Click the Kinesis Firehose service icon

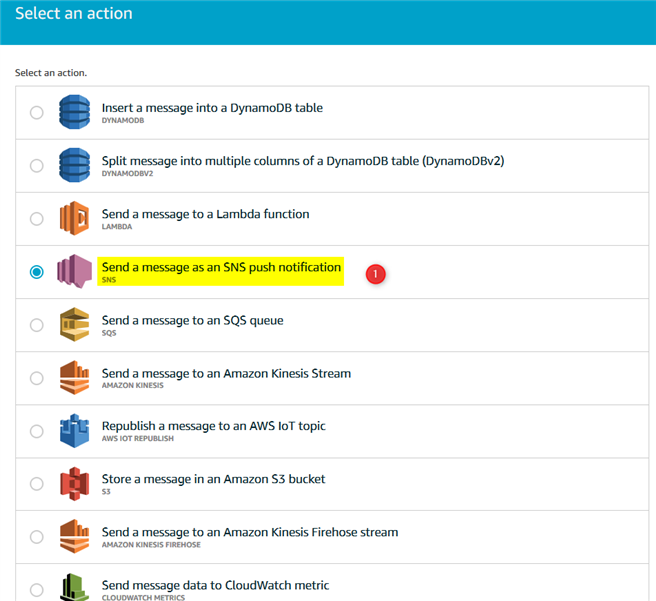coord(74,537)
